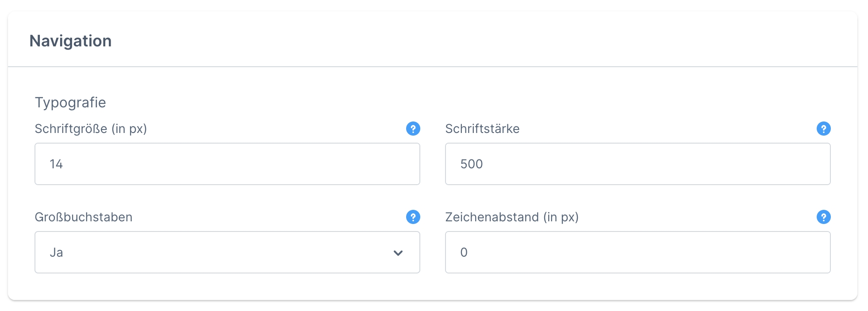Image resolution: width=868 pixels, height=311 pixels.
Task: Click the value 14 in font size
Action: [56, 164]
